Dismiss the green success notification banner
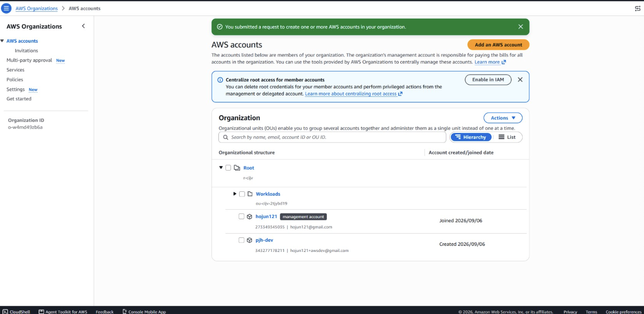Viewport: 644px width, 314px height. point(520,27)
